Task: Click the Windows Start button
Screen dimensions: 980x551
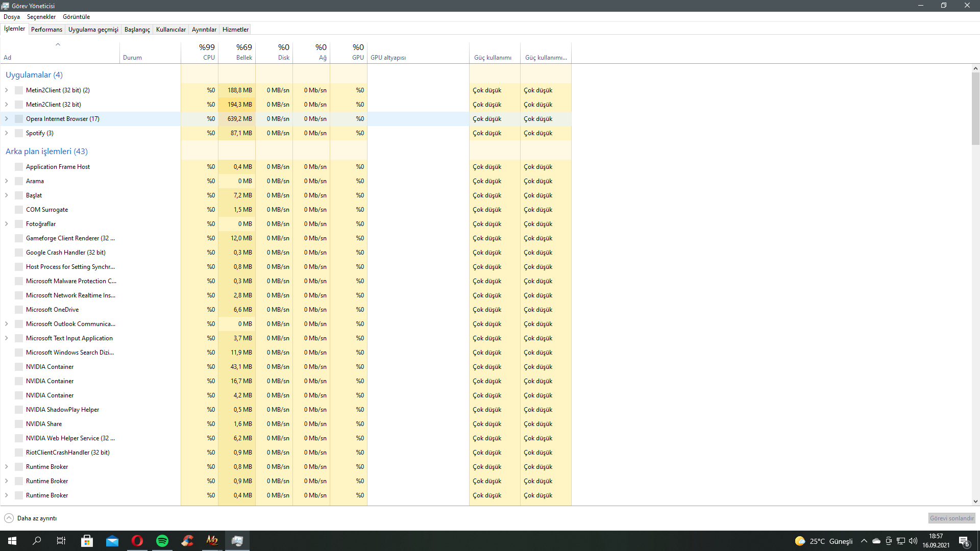Action: [12, 541]
